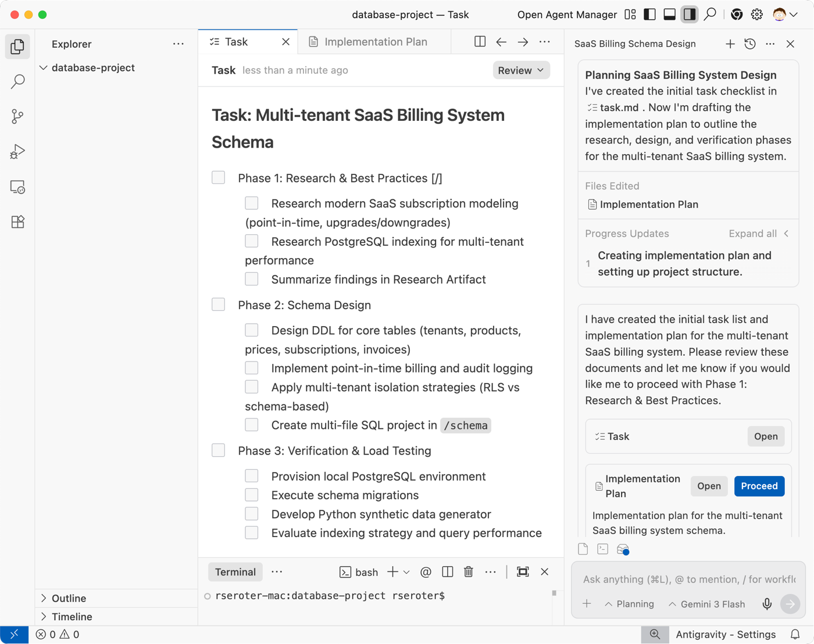This screenshot has height=644, width=814.
Task: Check the Phase 2: Schema Design checkbox
Action: [219, 305]
